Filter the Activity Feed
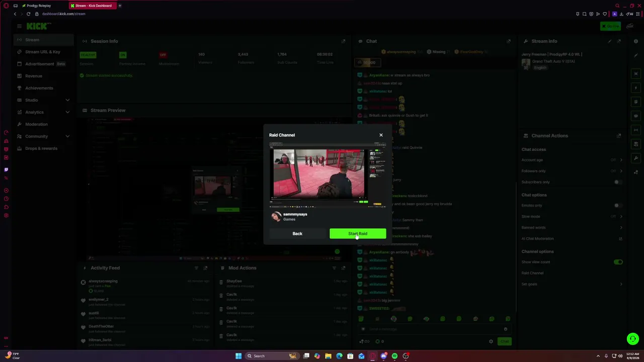 [196, 268]
